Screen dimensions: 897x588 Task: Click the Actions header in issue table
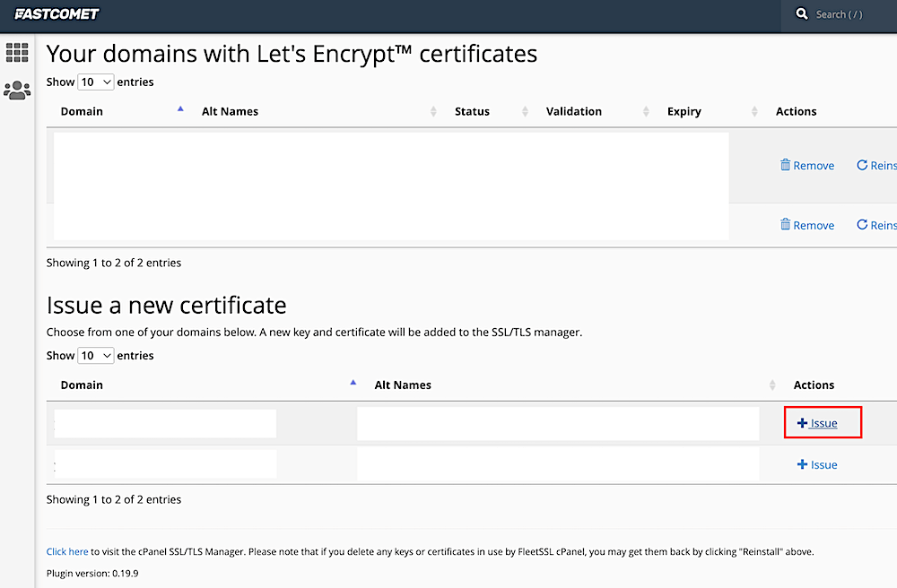(814, 385)
